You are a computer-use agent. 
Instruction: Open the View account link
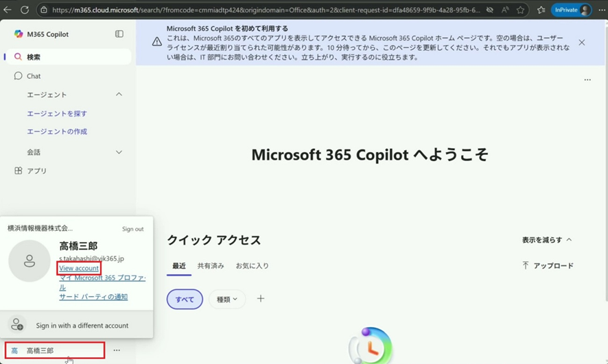pos(79,268)
